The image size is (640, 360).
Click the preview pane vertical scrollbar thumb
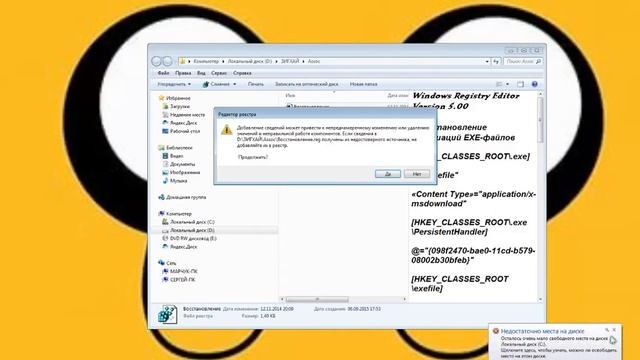[541, 120]
